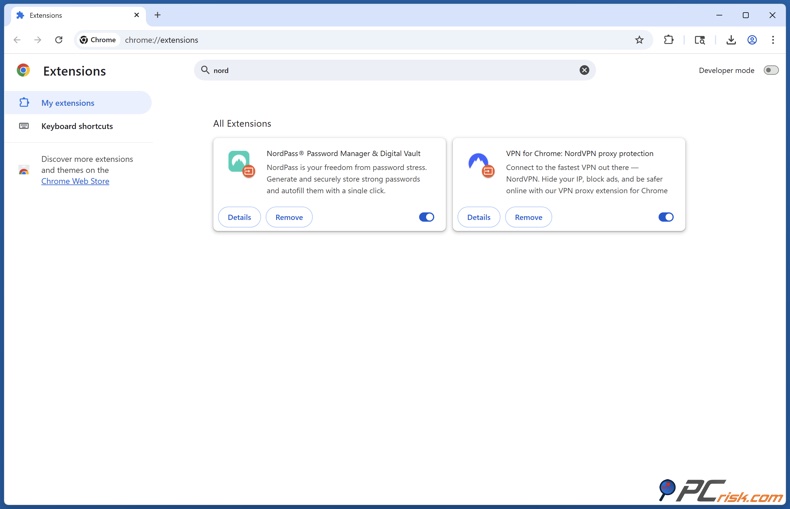Reload the current page

coord(59,40)
